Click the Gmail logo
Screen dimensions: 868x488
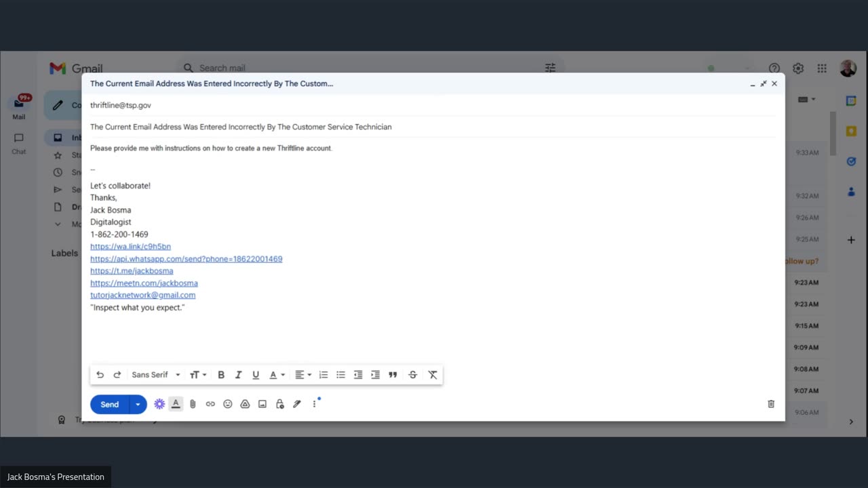[x=76, y=68]
